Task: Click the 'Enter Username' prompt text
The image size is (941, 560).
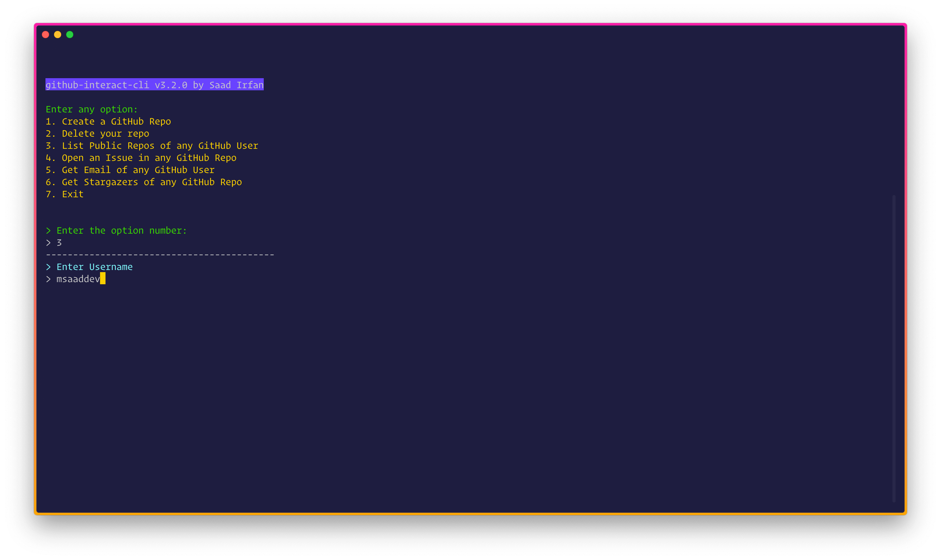Action: [x=94, y=267]
